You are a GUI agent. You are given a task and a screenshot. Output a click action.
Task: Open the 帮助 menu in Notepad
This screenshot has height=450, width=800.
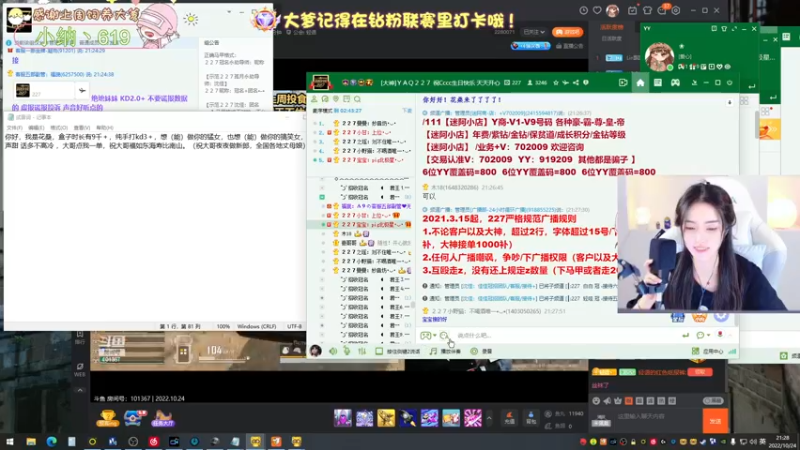[105, 128]
